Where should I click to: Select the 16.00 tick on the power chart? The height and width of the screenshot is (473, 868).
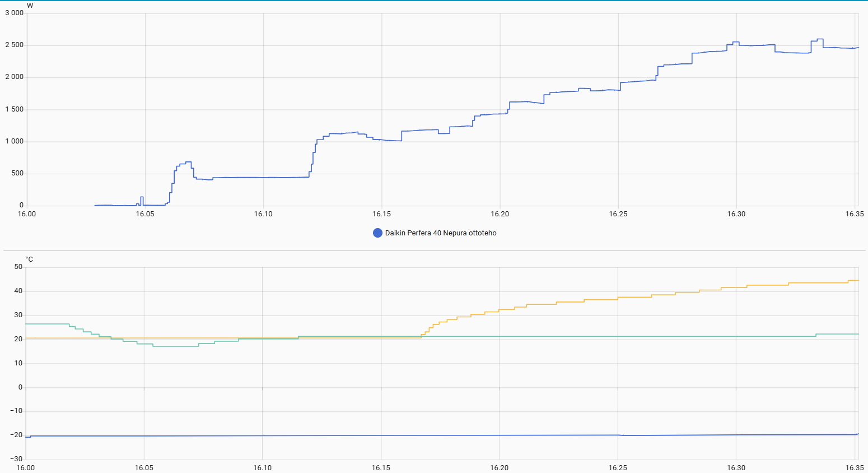[x=27, y=214]
